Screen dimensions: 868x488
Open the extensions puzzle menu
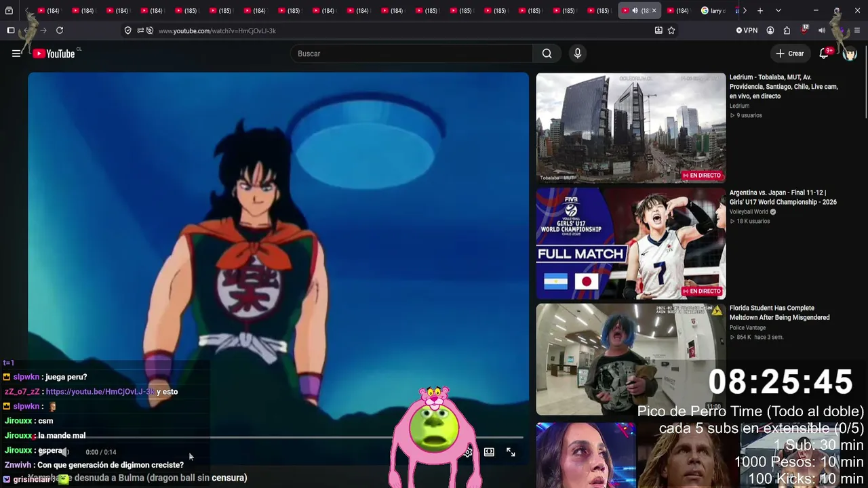pos(787,30)
